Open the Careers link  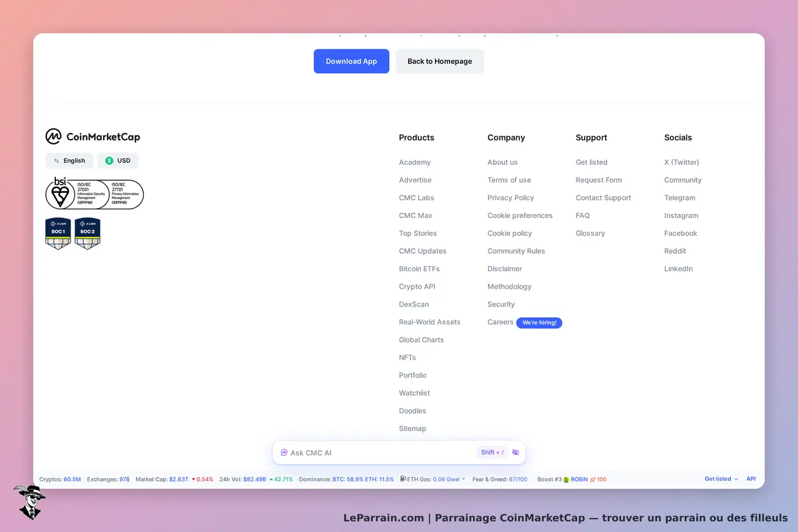pos(500,322)
